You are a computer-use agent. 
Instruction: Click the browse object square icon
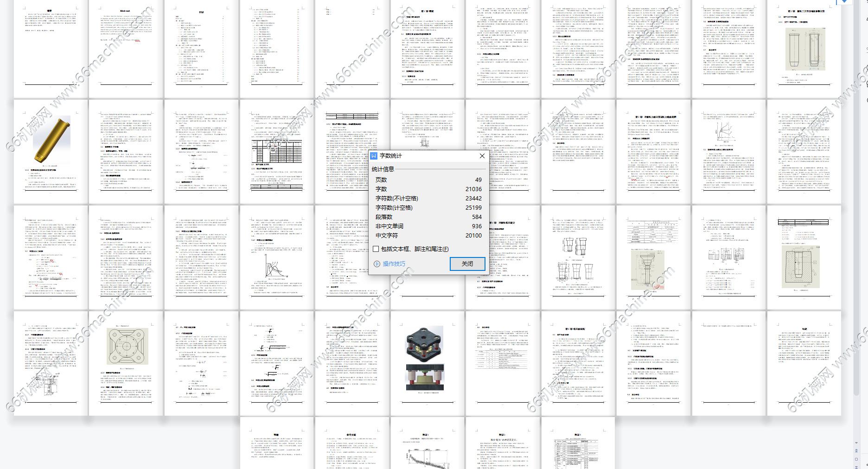coord(856,459)
